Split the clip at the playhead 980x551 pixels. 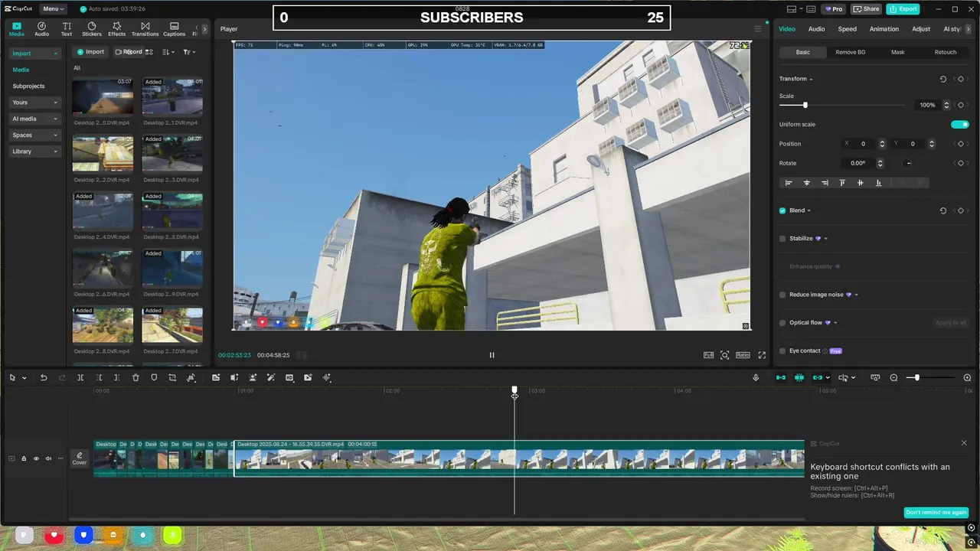[x=80, y=377]
